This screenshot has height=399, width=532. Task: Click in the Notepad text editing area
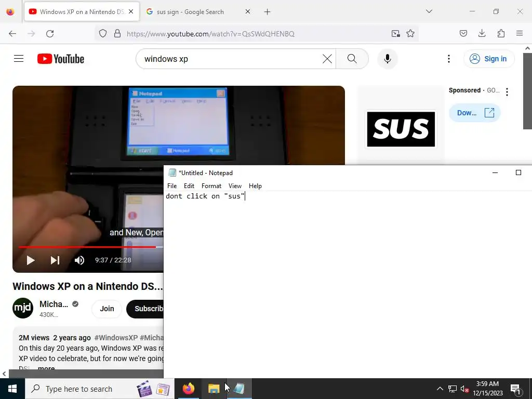coord(348,284)
